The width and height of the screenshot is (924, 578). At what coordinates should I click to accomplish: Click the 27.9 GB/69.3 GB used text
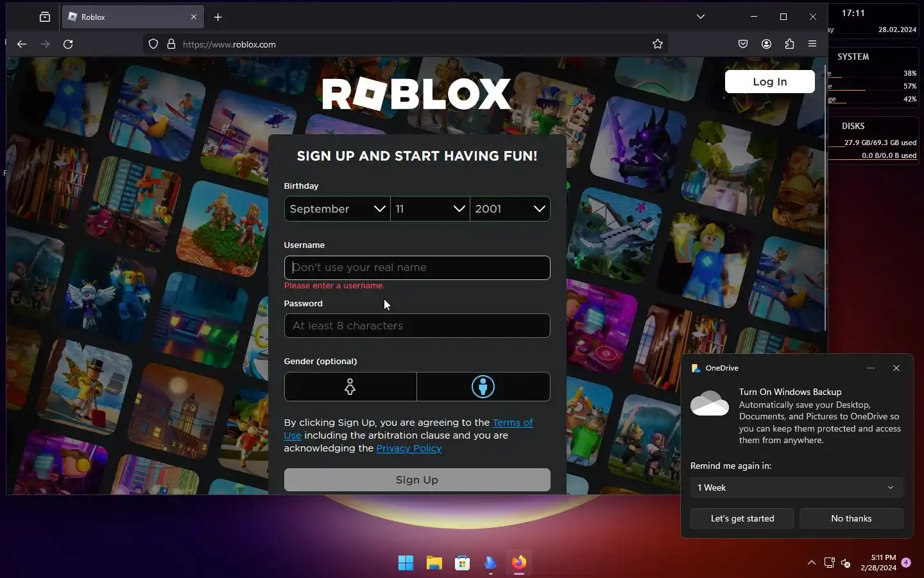tap(880, 143)
